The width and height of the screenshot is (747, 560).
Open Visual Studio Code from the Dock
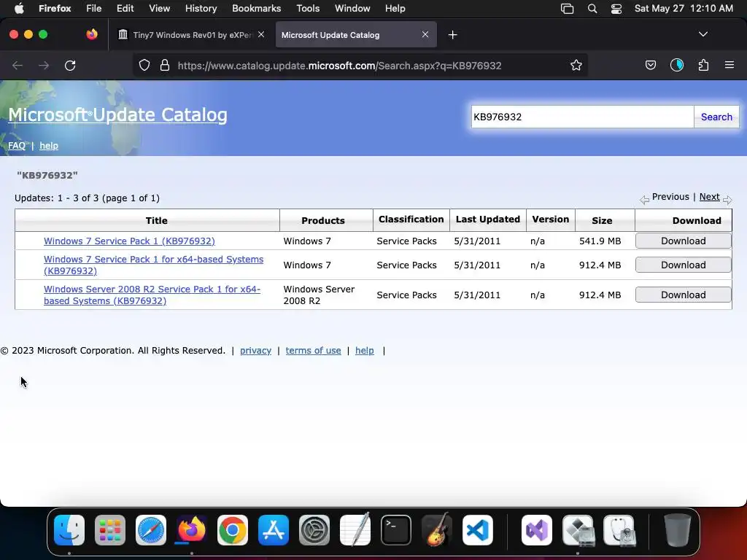[478, 530]
